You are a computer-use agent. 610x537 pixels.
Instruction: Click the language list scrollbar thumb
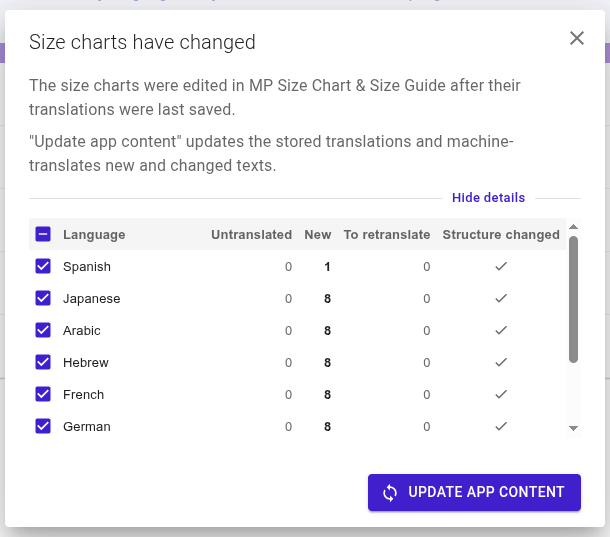(x=573, y=300)
